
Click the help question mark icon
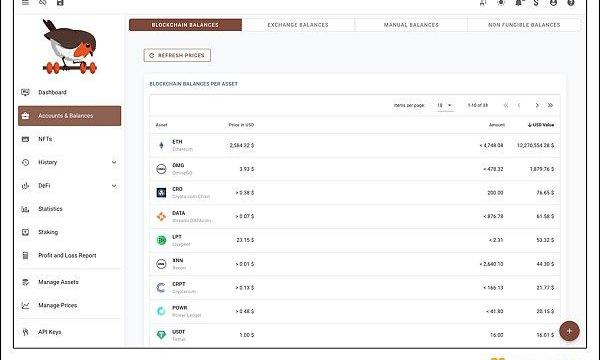point(571,2)
